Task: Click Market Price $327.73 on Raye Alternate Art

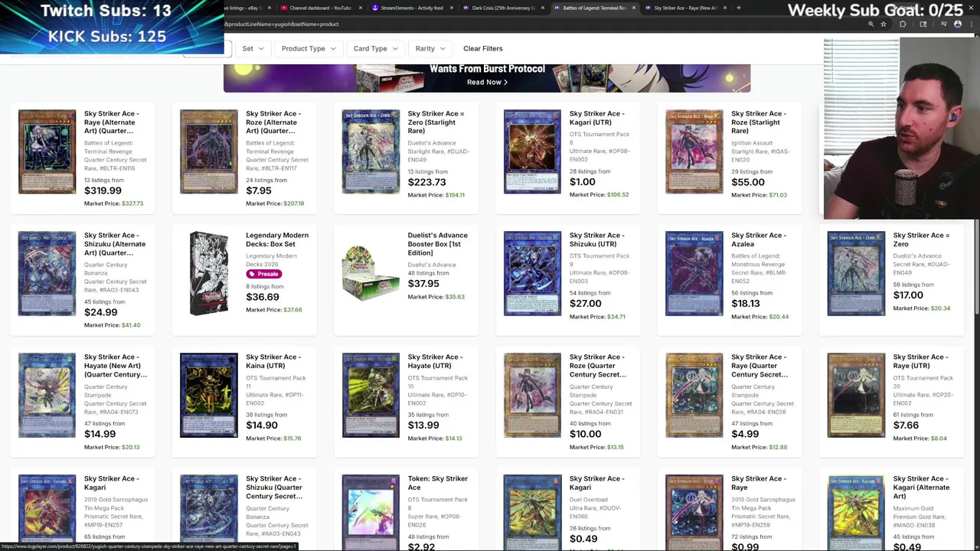Action: [113, 204]
